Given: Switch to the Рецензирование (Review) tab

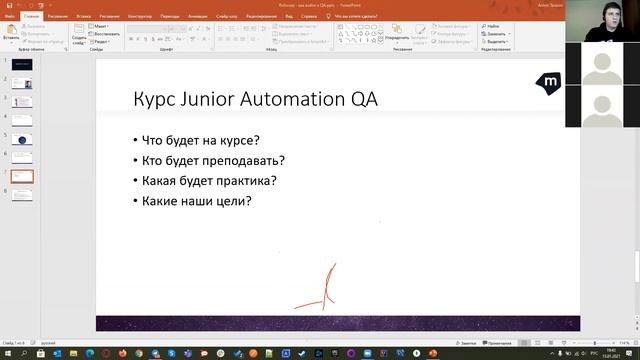Looking at the screenshot, I should 262,16.
